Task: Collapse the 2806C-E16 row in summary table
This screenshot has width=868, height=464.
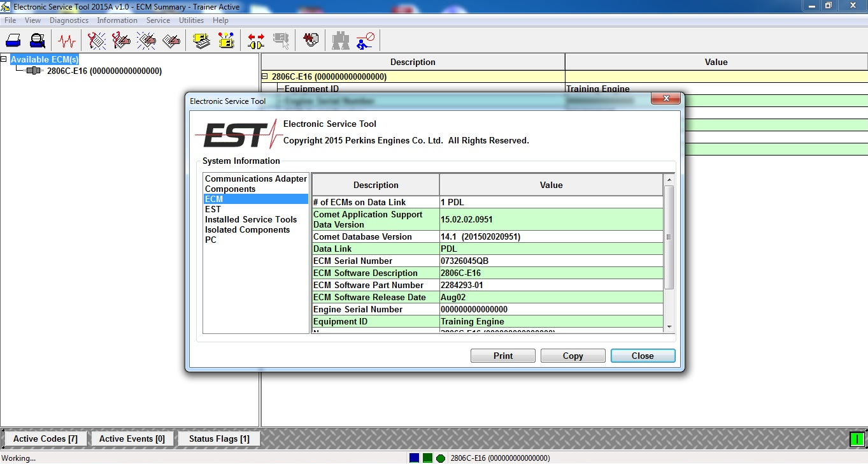Action: [x=265, y=76]
